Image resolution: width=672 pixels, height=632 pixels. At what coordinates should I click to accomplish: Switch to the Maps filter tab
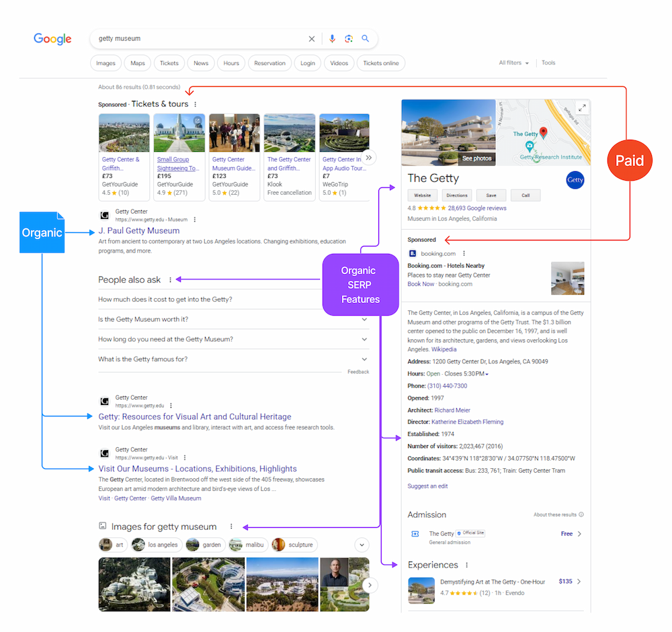pyautogui.click(x=137, y=62)
